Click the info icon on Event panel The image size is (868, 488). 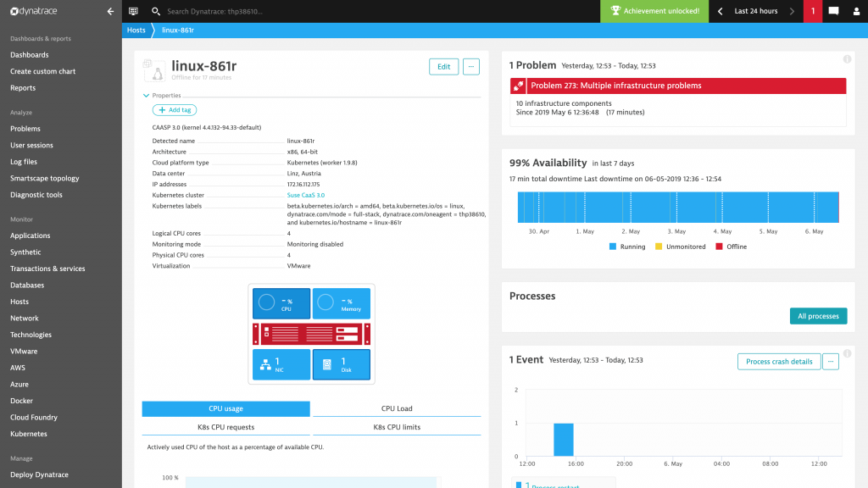coord(847,353)
